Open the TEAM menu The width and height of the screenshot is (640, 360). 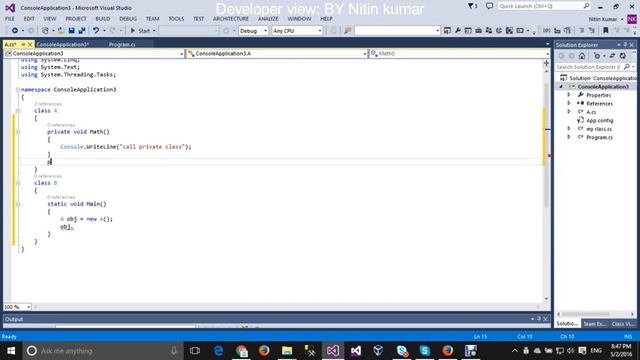pos(153,19)
